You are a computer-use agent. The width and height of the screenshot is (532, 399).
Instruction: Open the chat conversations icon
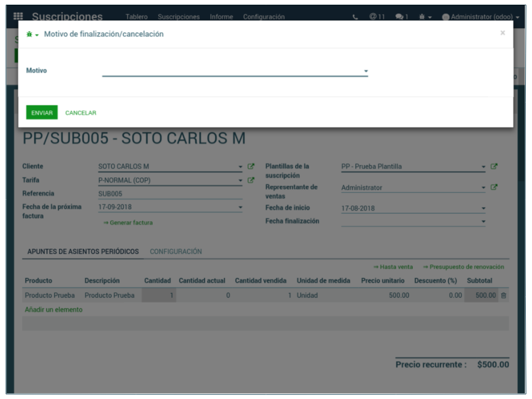click(400, 17)
